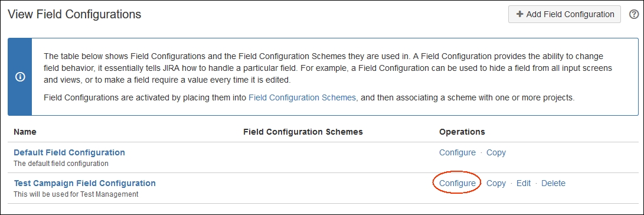Open the Field Configuration Schemes link

pos(303,98)
